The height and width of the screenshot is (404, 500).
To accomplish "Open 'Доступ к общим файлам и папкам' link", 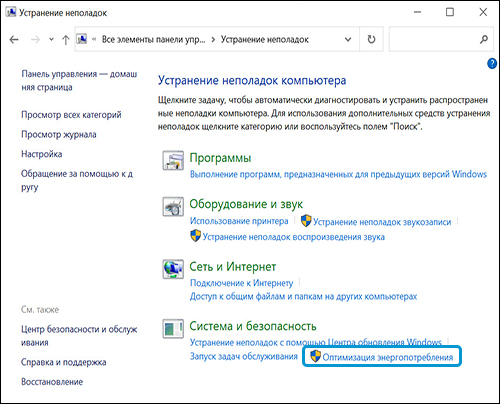I will point(303,296).
